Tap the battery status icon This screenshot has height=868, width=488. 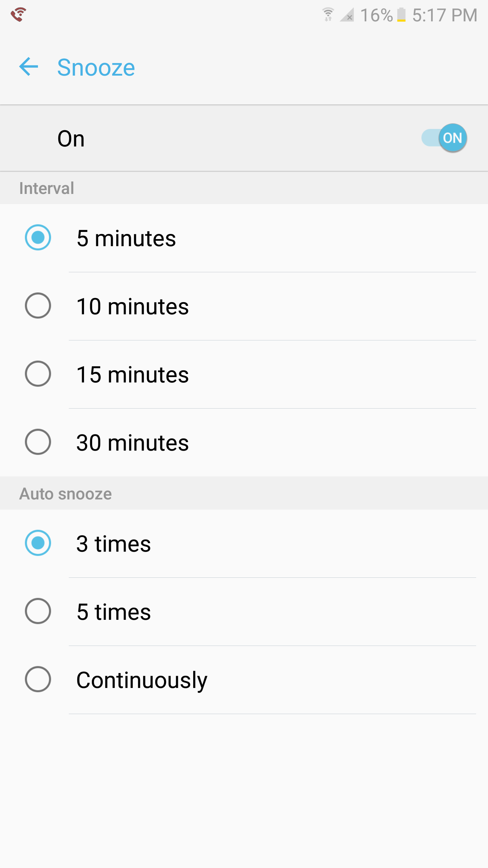(401, 15)
